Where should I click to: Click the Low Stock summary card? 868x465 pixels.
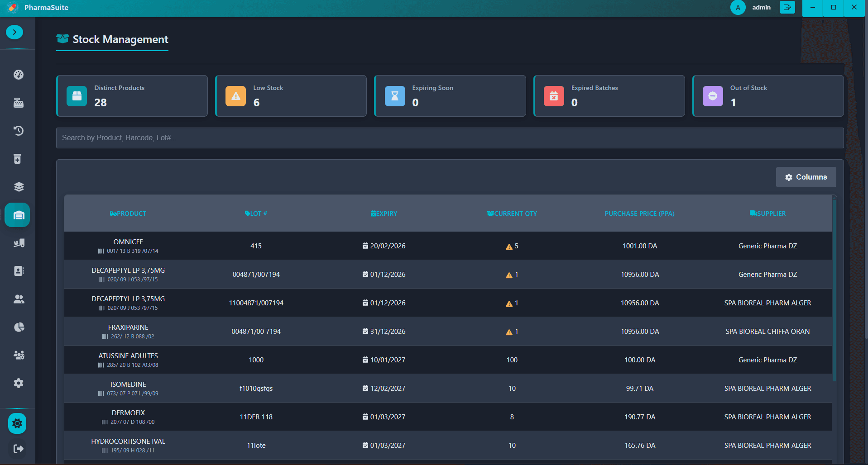291,96
